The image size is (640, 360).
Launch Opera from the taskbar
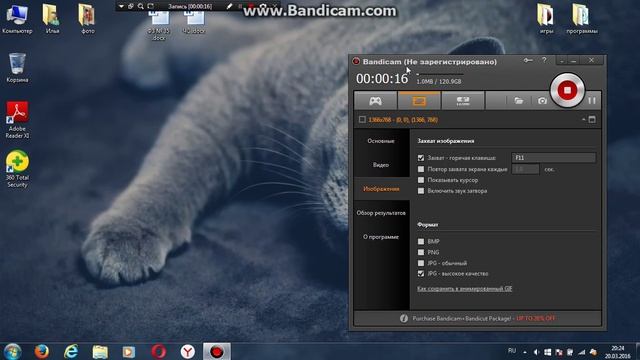click(x=158, y=351)
